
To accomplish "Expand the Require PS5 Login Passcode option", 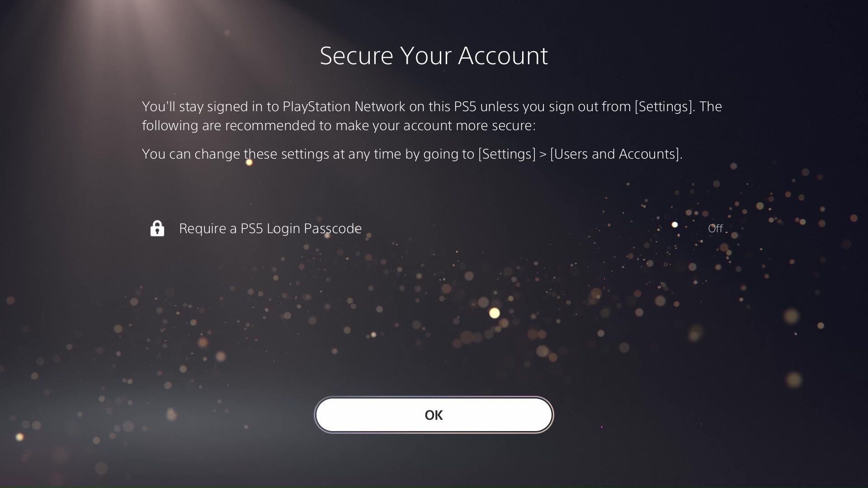I will coord(270,228).
